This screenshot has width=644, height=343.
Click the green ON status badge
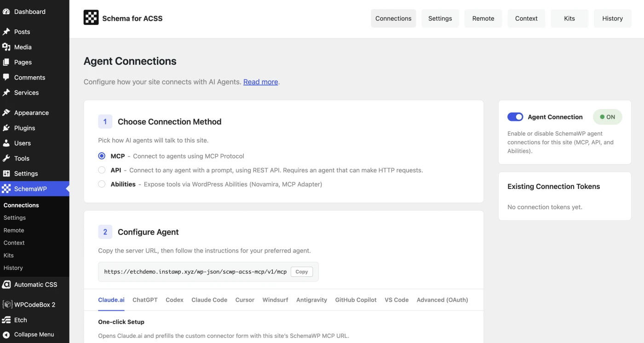(608, 117)
